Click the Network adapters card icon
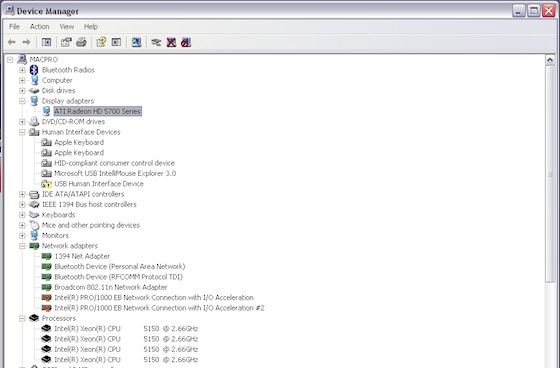The image size is (560, 368). (x=34, y=246)
